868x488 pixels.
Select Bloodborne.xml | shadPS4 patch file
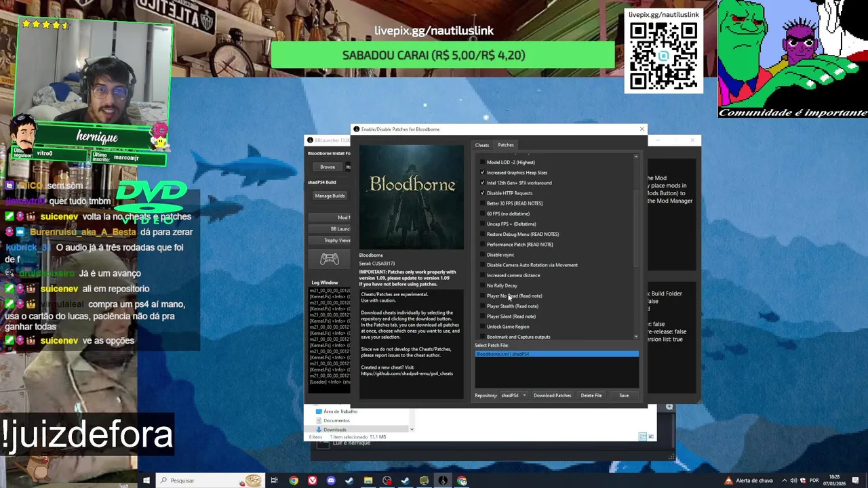pos(557,354)
